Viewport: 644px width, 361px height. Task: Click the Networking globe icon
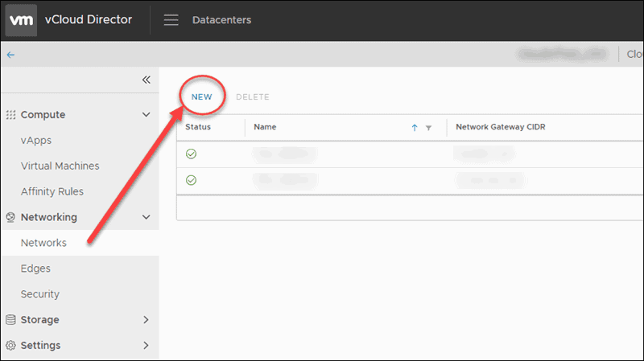click(10, 217)
